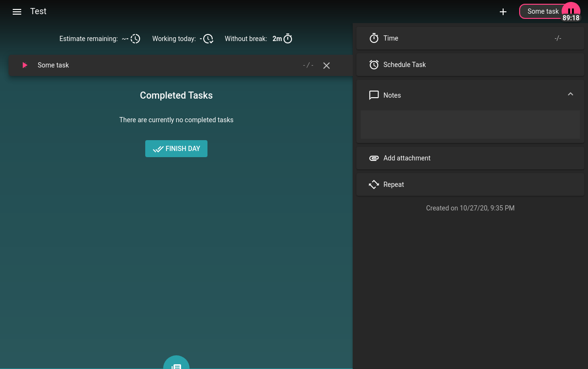Click the Repeat arrows icon
This screenshot has width=588, height=369.
tap(374, 184)
